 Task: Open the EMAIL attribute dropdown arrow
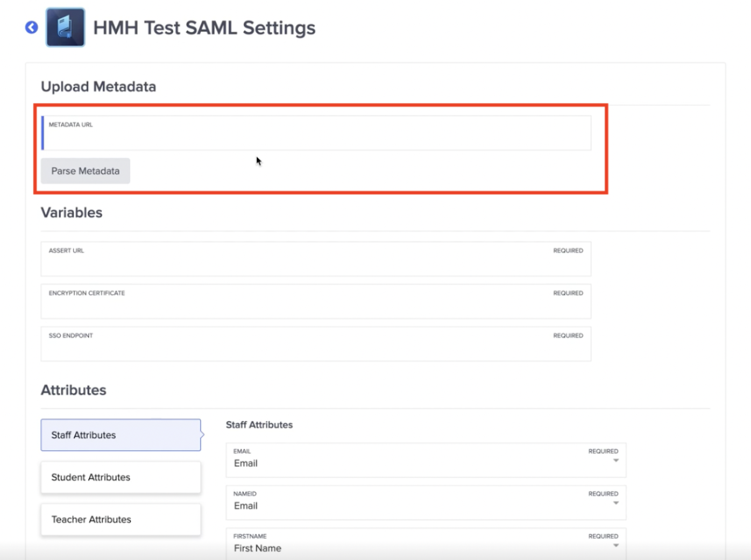tap(615, 461)
